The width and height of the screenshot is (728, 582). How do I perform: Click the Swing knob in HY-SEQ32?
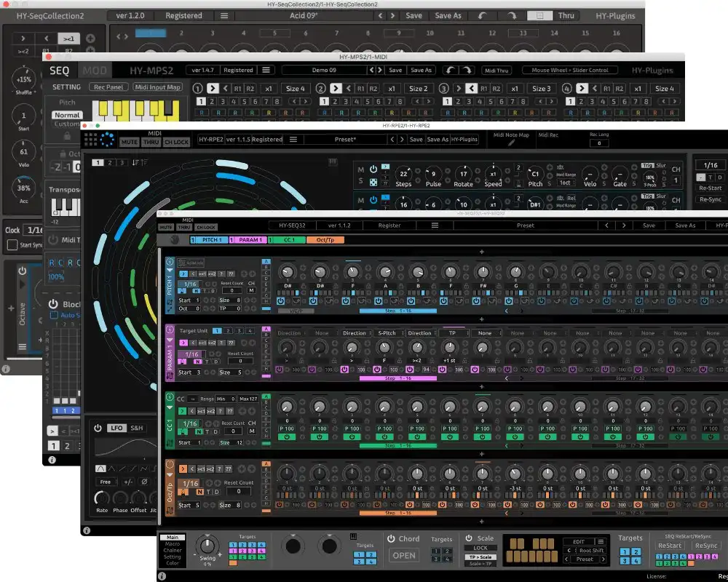point(207,544)
